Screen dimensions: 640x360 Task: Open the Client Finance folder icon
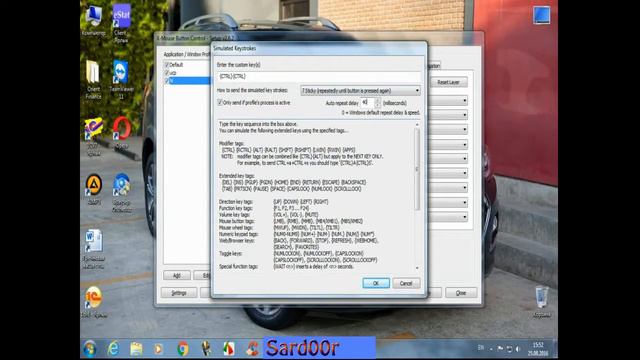(x=93, y=80)
